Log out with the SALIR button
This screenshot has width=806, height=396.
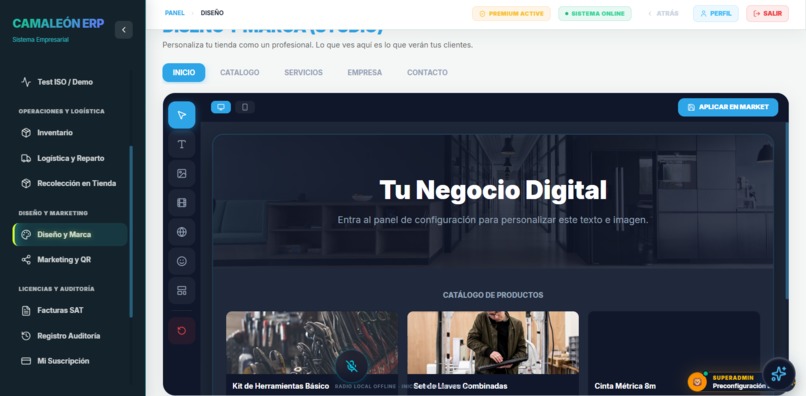(x=767, y=13)
